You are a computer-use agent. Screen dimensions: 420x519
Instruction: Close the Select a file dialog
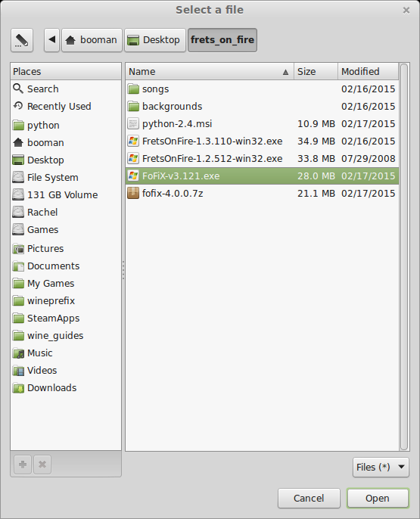click(406, 11)
